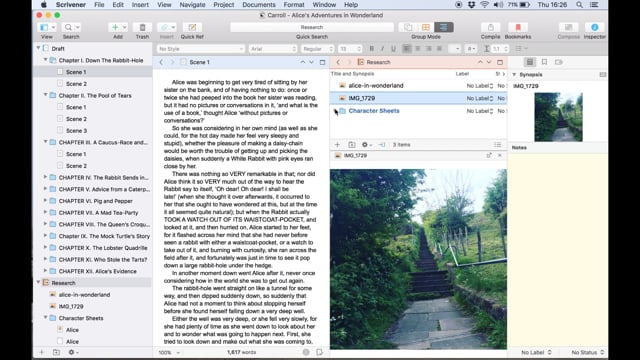640x360 pixels.
Task: Click the synopsis image thumbnail
Action: (x=558, y=117)
